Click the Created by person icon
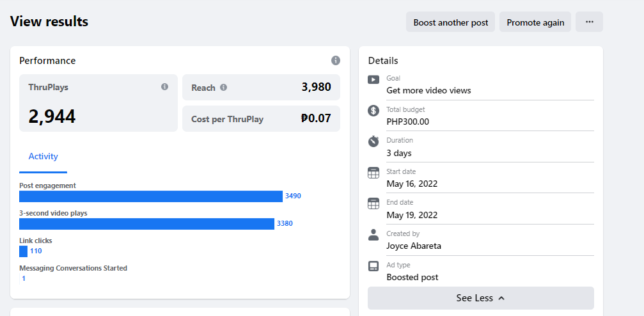The width and height of the screenshot is (644, 316). [373, 235]
